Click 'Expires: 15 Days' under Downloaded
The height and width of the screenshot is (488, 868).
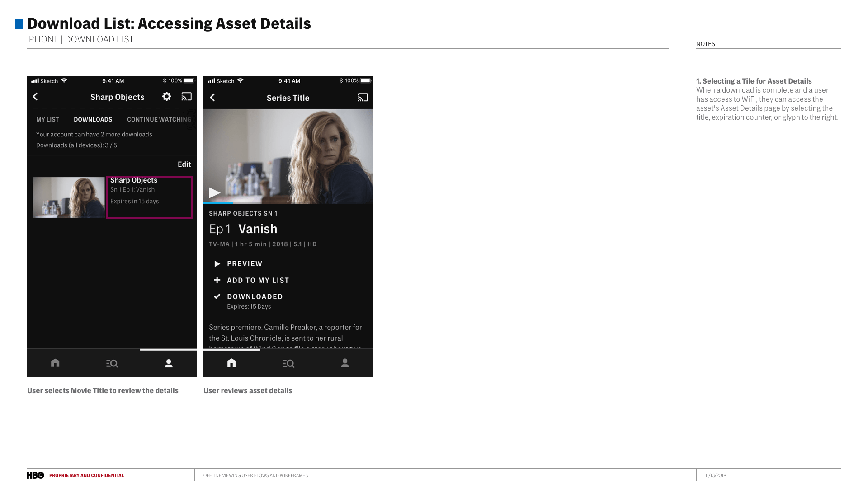coord(249,306)
